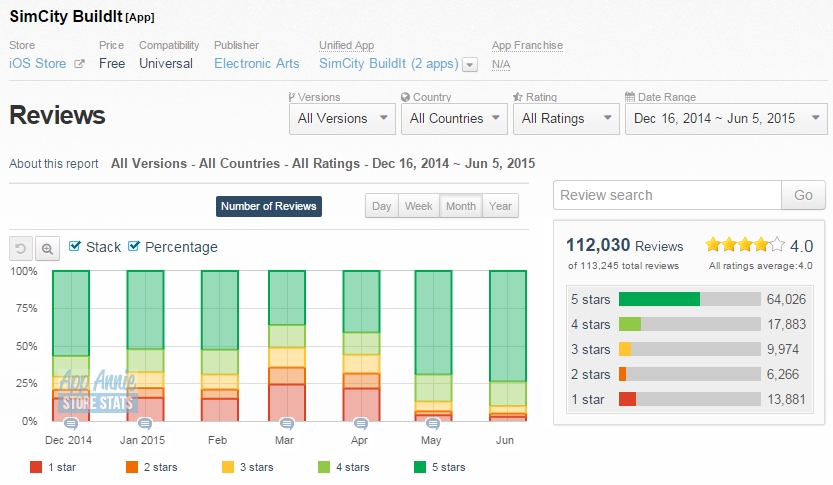Image resolution: width=833 pixels, height=485 pixels.
Task: Click the 4 stars rating bar
Action: [690, 324]
